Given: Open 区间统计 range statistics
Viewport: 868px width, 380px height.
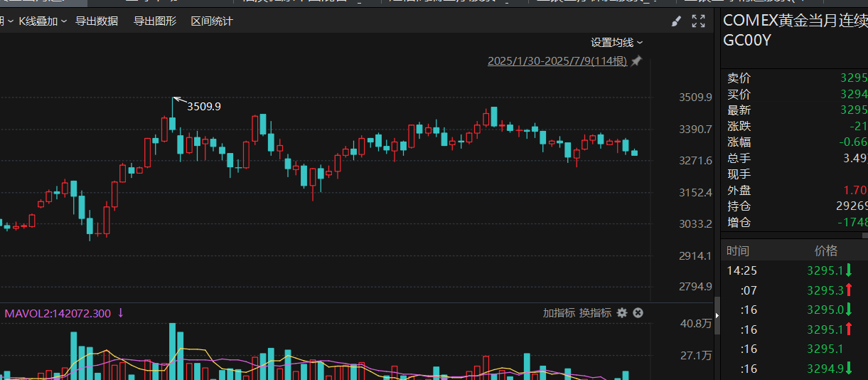Looking at the screenshot, I should 212,21.
